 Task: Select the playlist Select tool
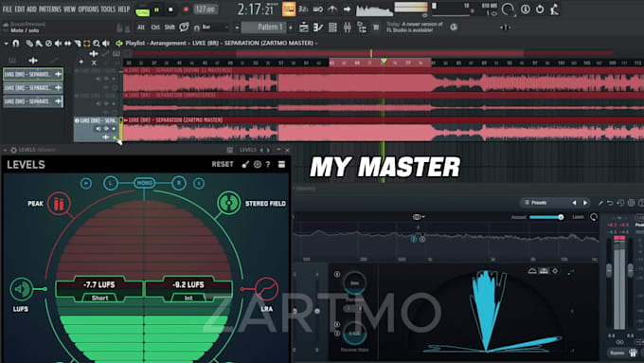tap(87, 44)
